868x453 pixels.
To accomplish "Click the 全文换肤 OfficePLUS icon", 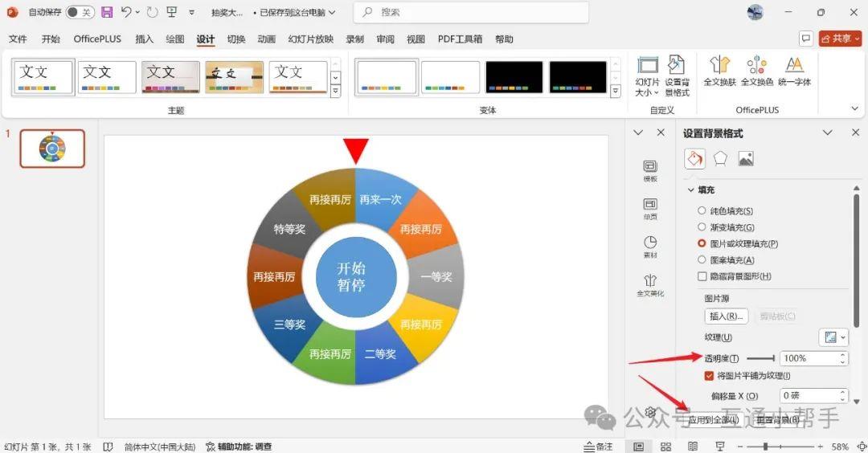I will click(x=719, y=71).
